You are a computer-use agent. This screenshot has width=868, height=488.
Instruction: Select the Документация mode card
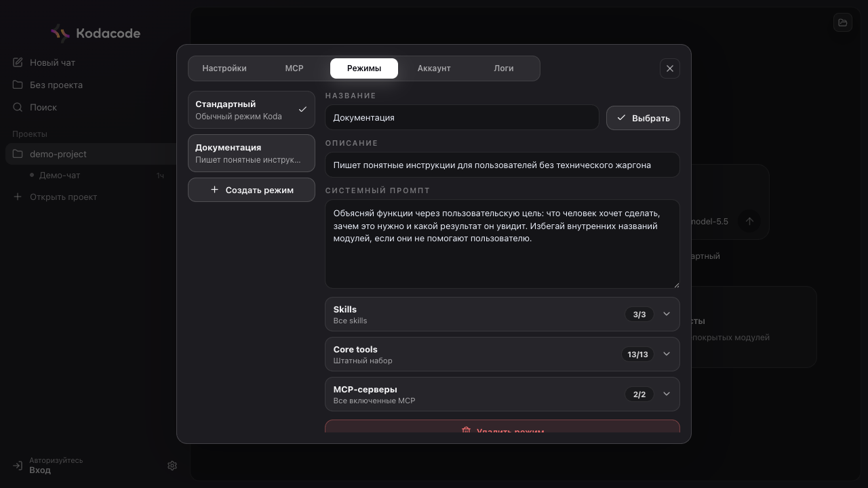(252, 153)
